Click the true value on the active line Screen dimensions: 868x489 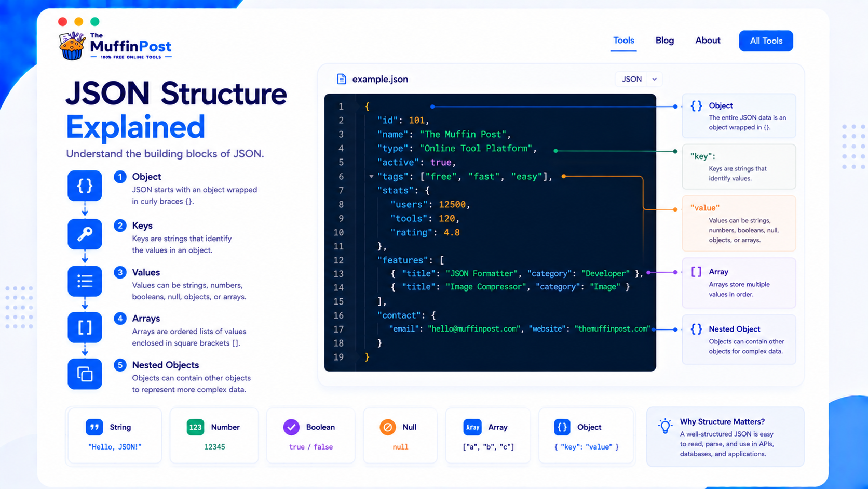tap(441, 162)
